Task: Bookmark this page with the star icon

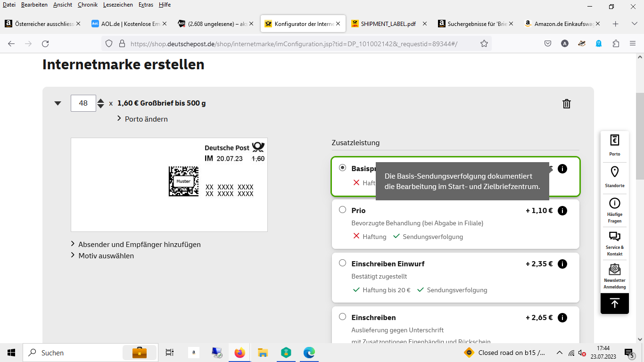Action: [484, 43]
